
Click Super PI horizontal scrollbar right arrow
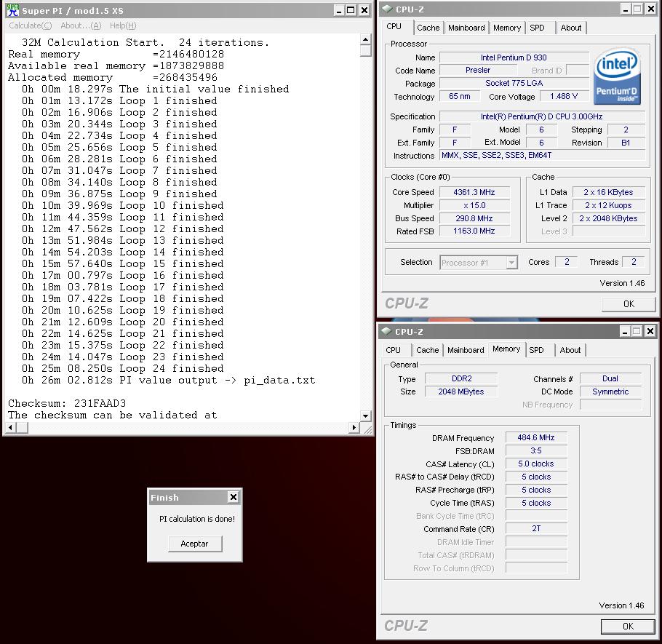pyautogui.click(x=354, y=428)
